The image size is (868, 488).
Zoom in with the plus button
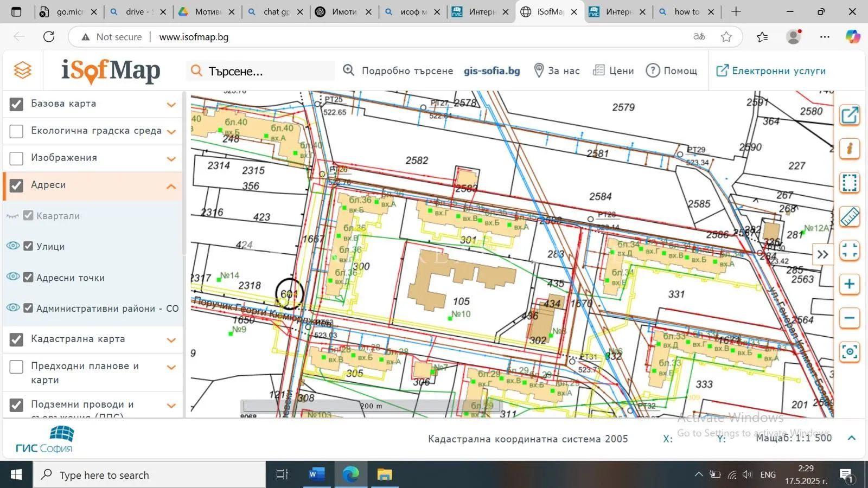[x=850, y=284]
